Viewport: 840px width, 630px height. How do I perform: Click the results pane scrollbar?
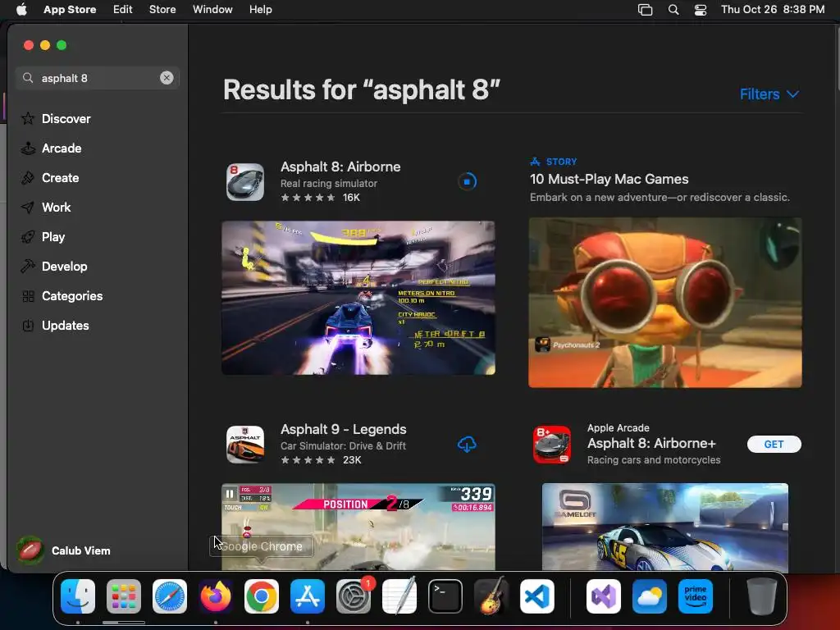click(x=837, y=59)
